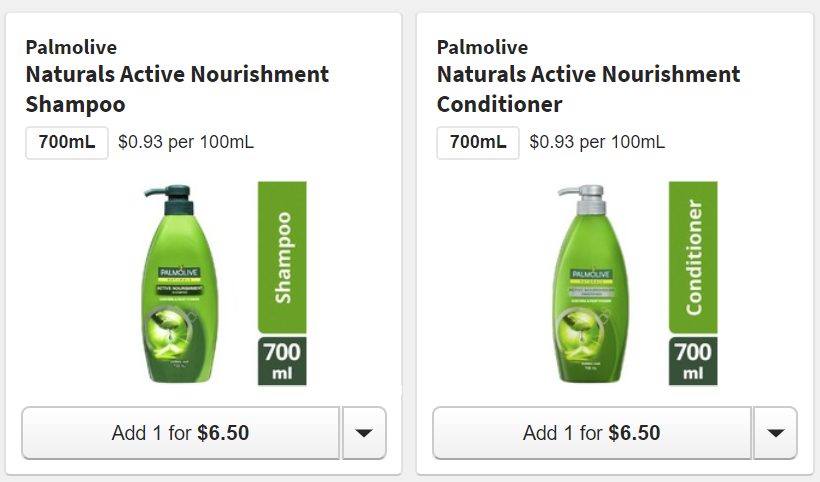Open Naturals Active Nourishment Shampoo product title
The width and height of the screenshot is (820, 482).
pos(177,89)
